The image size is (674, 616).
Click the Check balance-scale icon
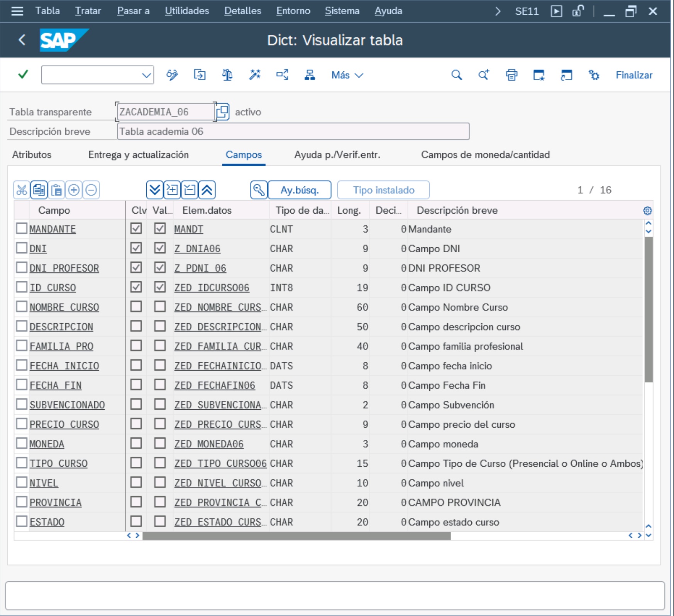pos(227,75)
